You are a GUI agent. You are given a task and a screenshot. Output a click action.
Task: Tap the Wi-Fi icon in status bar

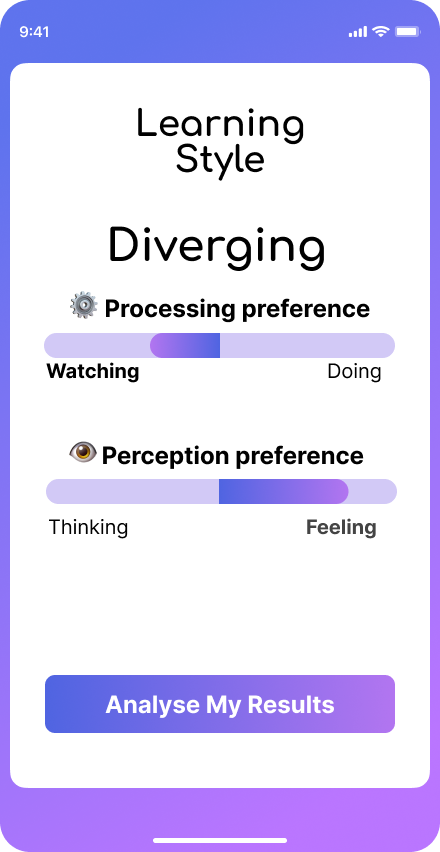381,32
